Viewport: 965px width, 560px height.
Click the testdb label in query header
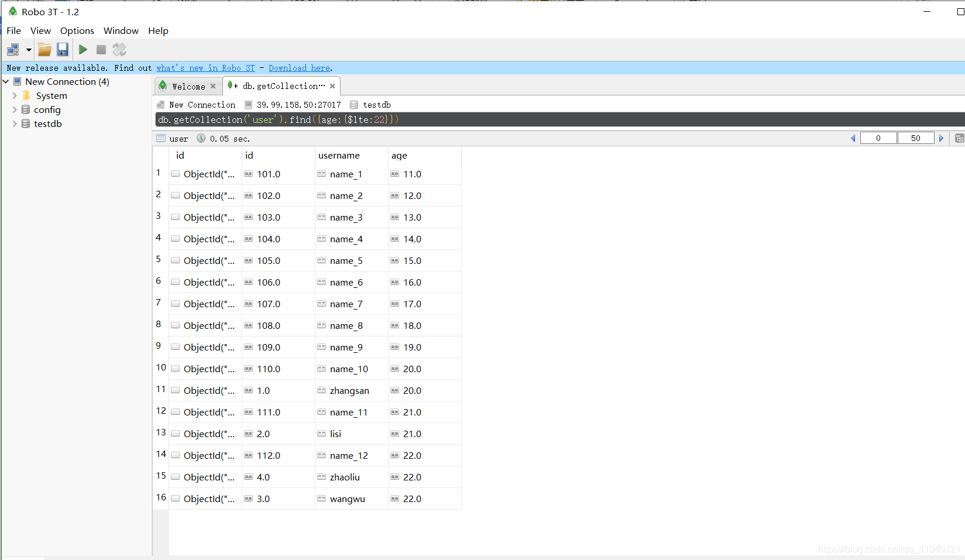[377, 105]
